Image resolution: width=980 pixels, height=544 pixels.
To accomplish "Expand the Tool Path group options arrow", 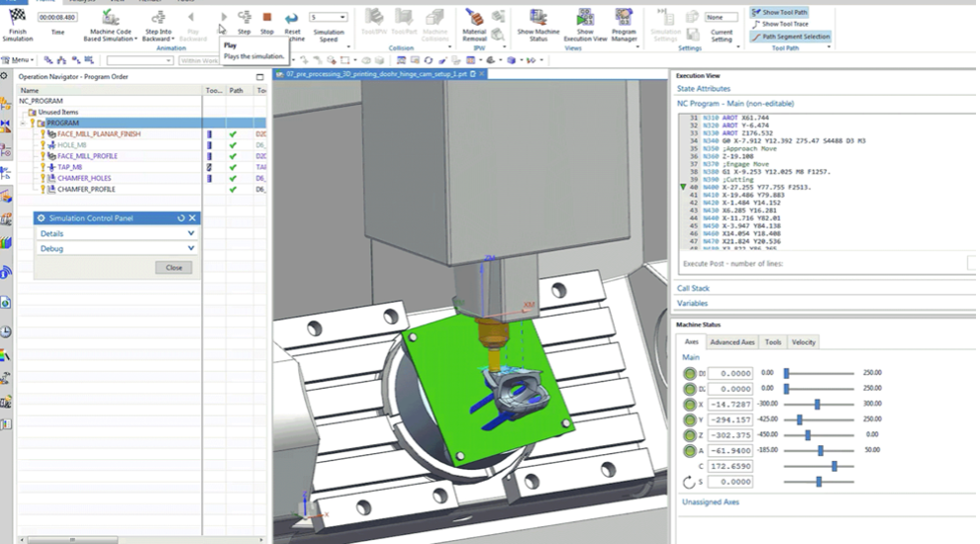I will pyautogui.click(x=829, y=47).
